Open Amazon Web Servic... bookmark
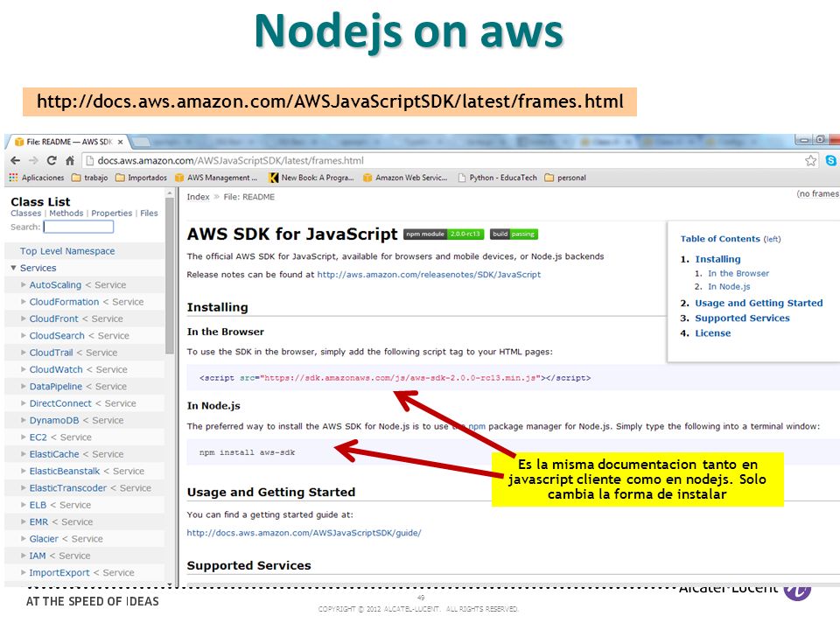The image size is (840, 630). [x=405, y=178]
